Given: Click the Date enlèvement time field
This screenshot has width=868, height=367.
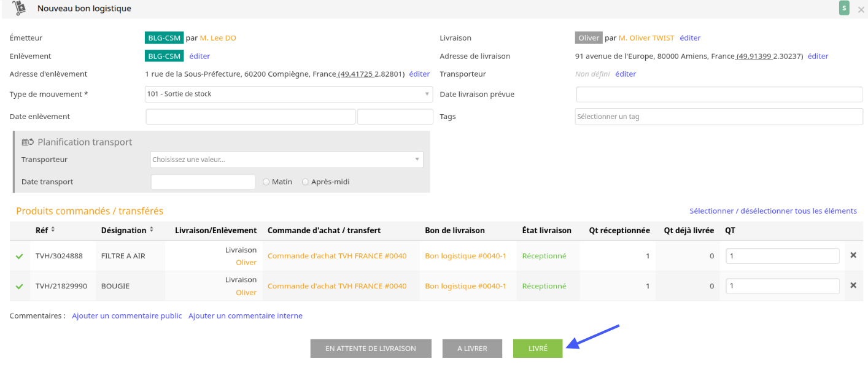Looking at the screenshot, I should tap(395, 117).
